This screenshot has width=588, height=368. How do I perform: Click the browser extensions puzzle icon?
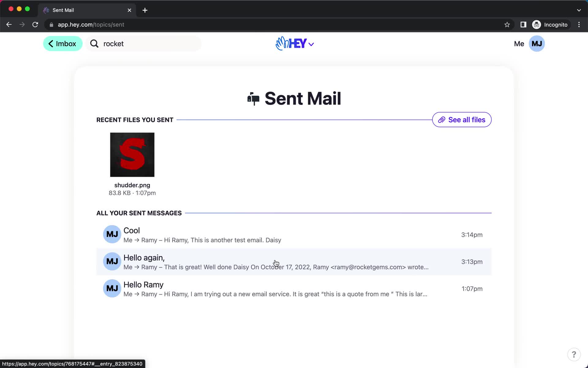[x=523, y=25]
